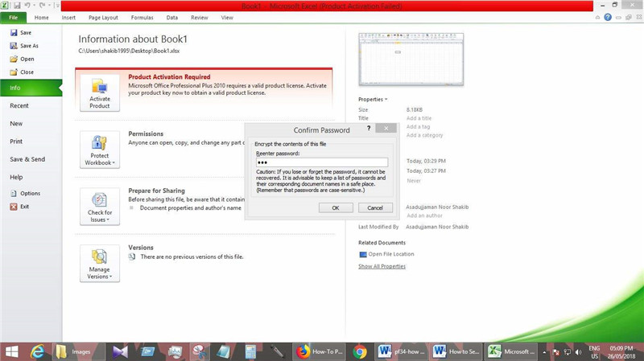The width and height of the screenshot is (644, 361).
Task: Click the help question mark in dialog
Action: [x=369, y=129]
